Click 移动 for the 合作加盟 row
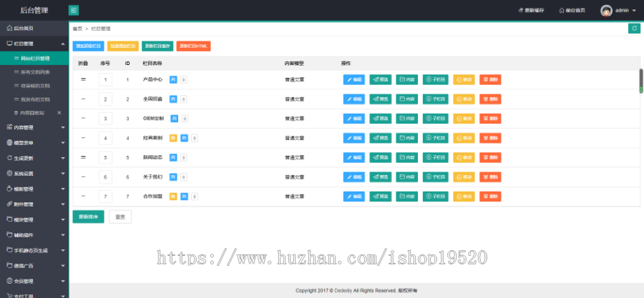Image resolution: width=644 pixels, height=298 pixels. click(x=464, y=197)
